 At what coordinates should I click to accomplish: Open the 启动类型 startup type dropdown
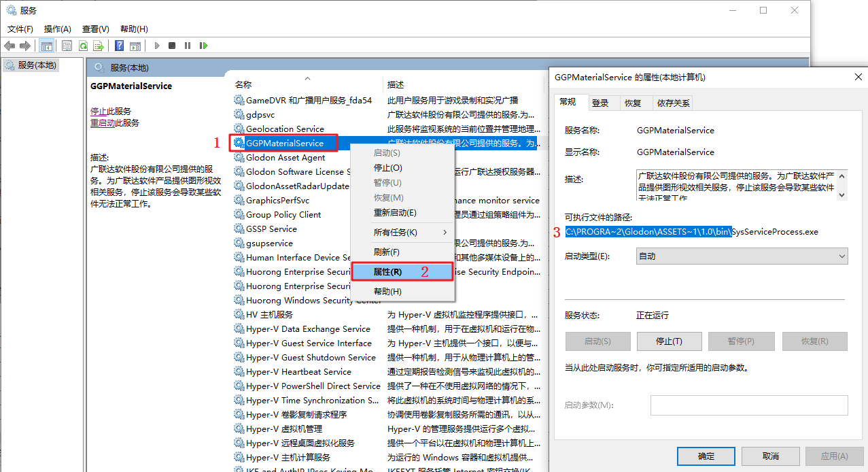742,256
